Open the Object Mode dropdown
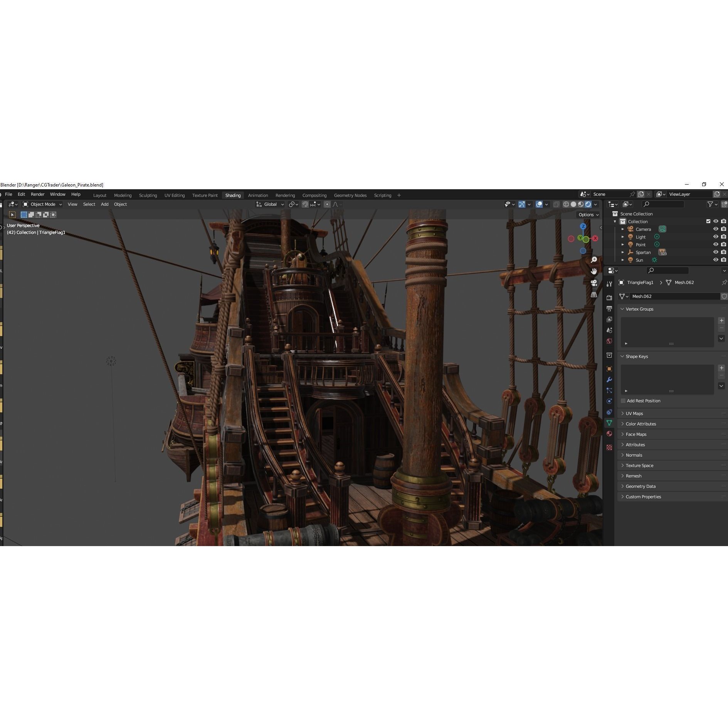Image resolution: width=728 pixels, height=728 pixels. coord(42,204)
